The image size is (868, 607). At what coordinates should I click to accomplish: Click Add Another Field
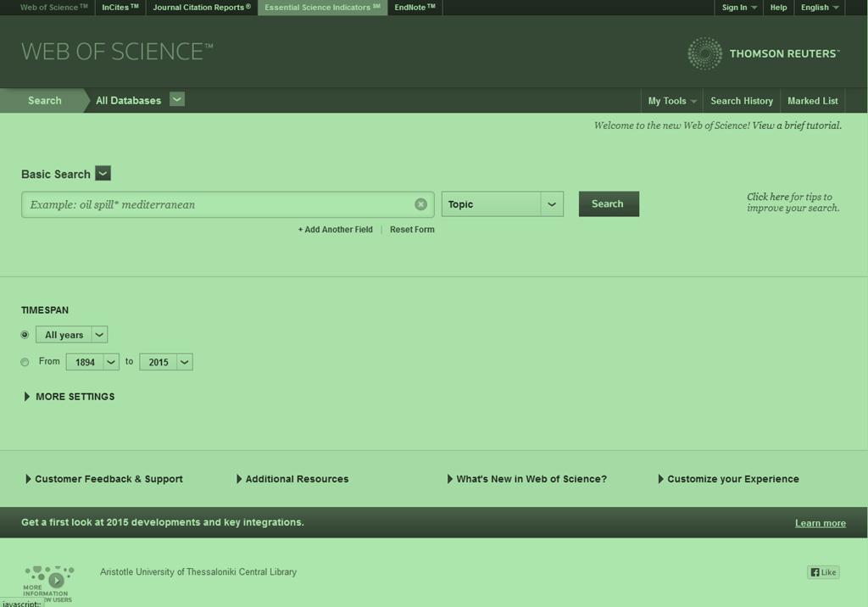pyautogui.click(x=336, y=229)
